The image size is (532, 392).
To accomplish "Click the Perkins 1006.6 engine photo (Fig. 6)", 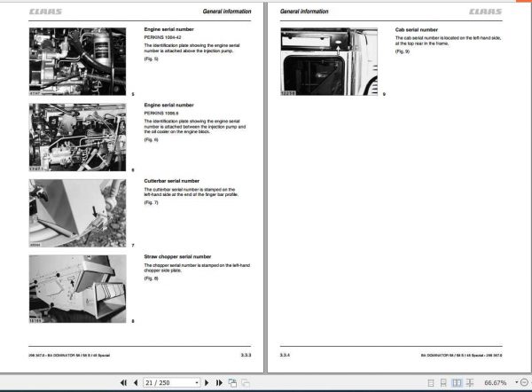I will [x=77, y=137].
